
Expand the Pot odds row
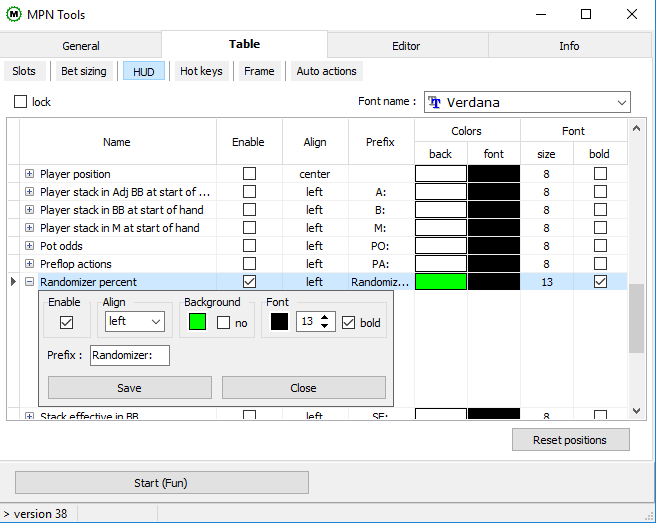pyautogui.click(x=29, y=246)
